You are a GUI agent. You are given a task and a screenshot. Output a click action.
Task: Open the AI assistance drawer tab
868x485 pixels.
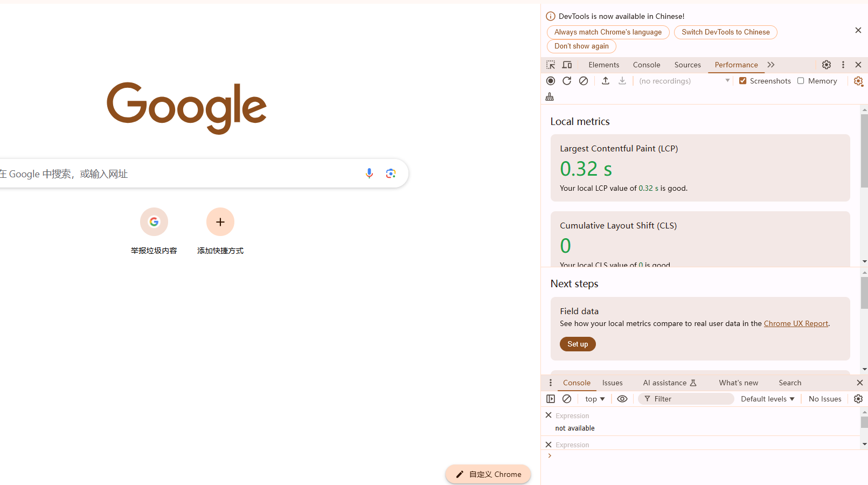(670, 383)
